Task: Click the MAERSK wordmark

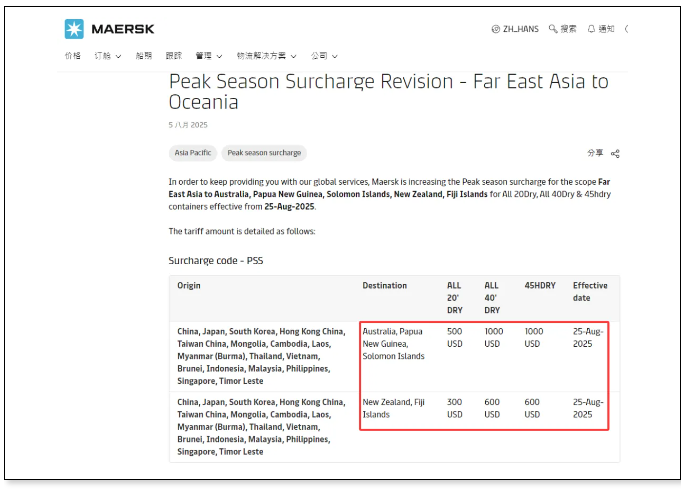Action: point(123,29)
